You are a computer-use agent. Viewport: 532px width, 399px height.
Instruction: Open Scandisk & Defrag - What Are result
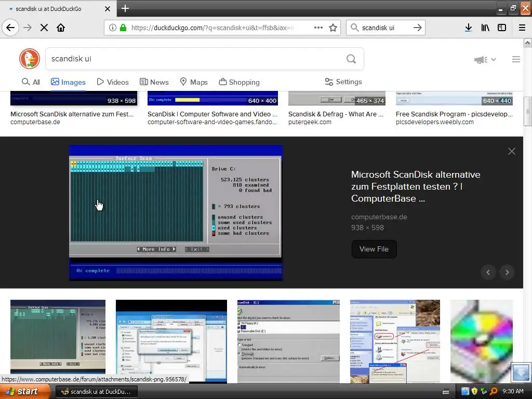(x=336, y=114)
